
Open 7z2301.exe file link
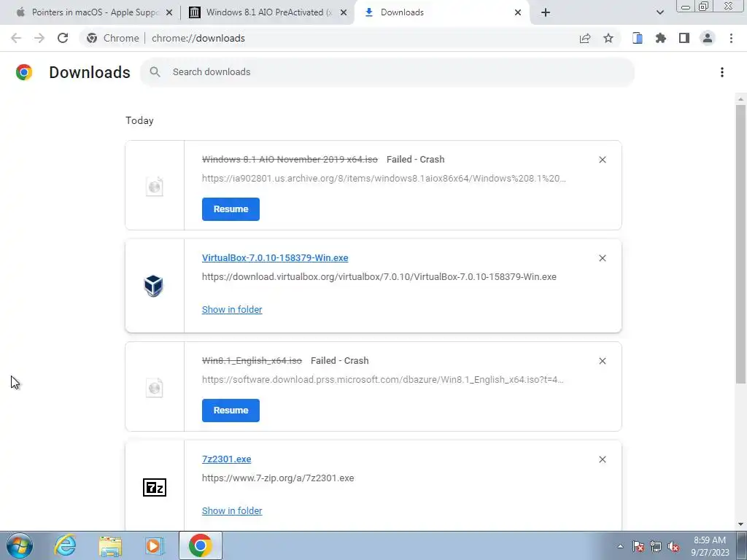[226, 459]
